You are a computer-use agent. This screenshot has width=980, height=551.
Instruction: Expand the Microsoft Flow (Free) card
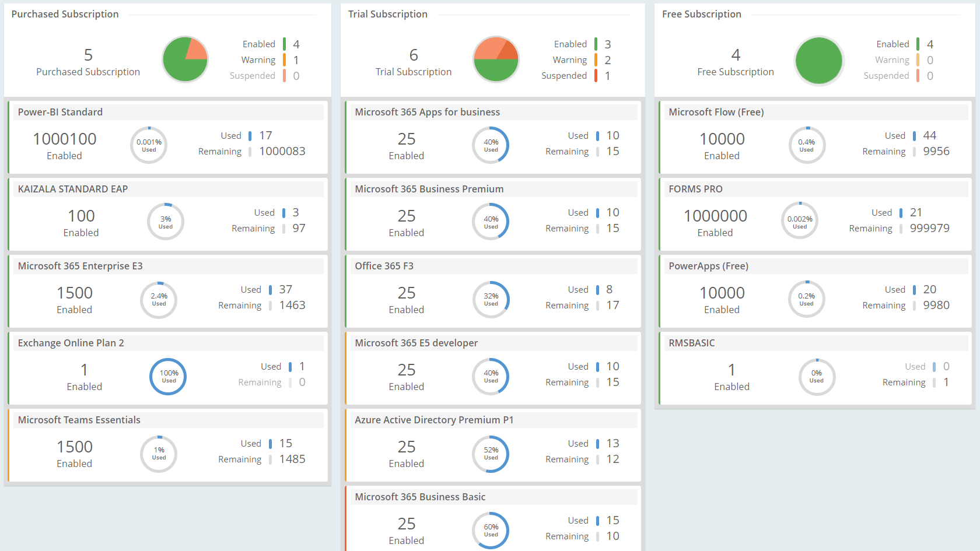pyautogui.click(x=716, y=111)
